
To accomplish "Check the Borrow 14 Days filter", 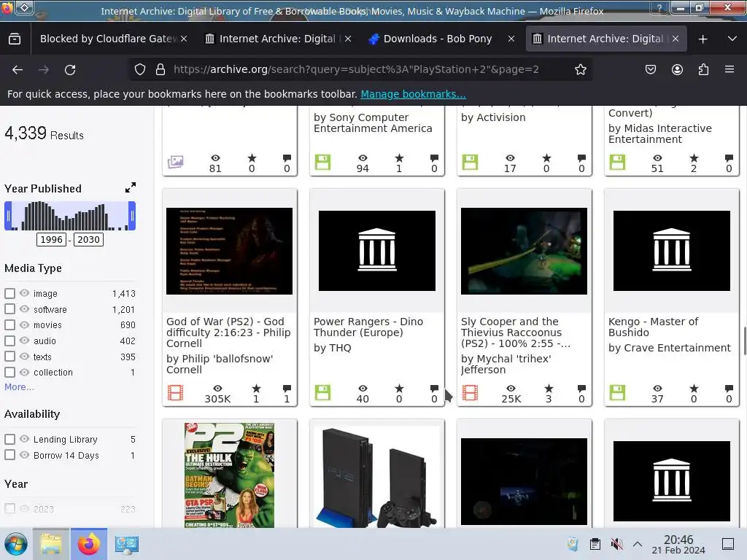I will click(9, 455).
